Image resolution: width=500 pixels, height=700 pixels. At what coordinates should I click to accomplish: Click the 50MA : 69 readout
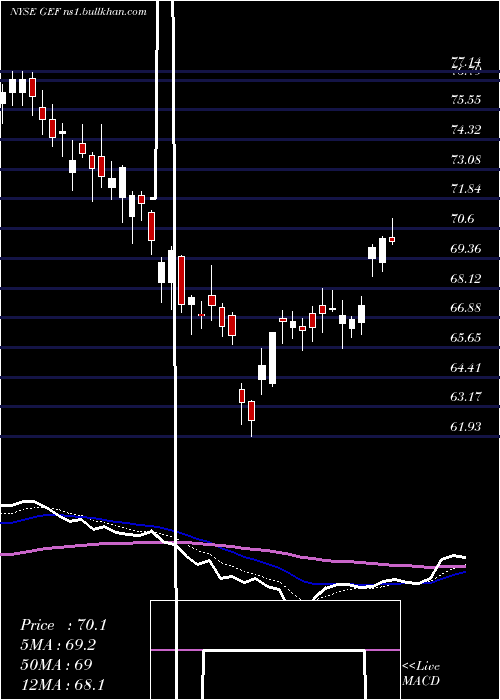(x=56, y=664)
